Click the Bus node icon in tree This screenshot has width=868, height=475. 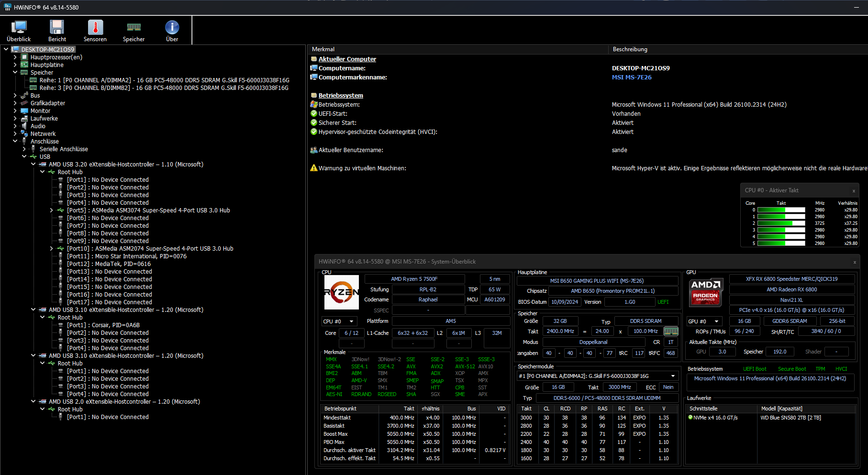[24, 96]
